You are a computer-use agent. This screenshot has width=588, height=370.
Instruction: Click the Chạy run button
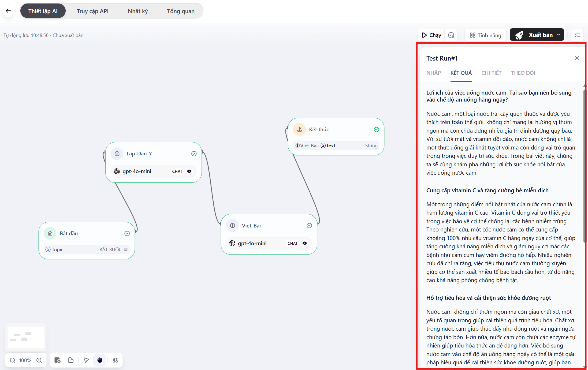click(431, 35)
